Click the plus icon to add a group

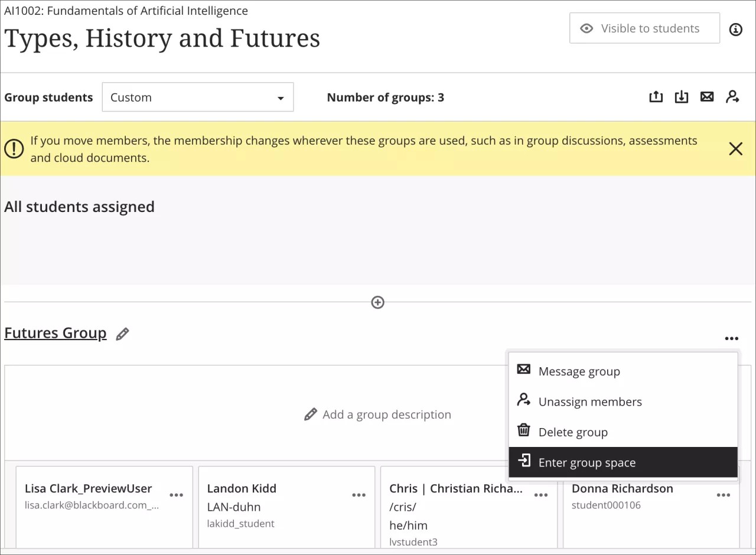(x=377, y=302)
